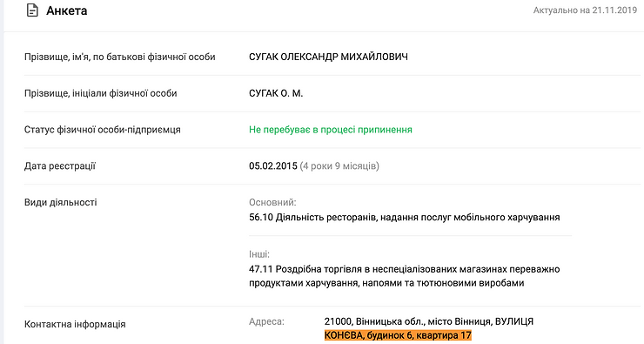644x344 pixels.
Task: Click highlighted address 'КОНЄВА, будинок 6, квартира 17'
Action: point(398,335)
